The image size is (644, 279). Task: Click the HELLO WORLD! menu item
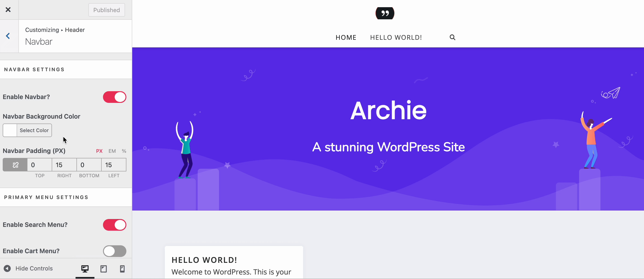click(x=396, y=37)
